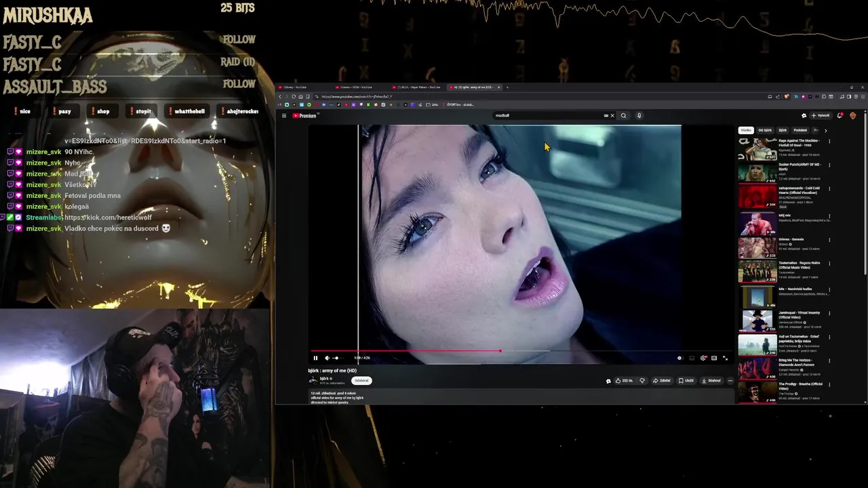Enter fullscreen mode
The width and height of the screenshot is (868, 488).
pos(725,358)
